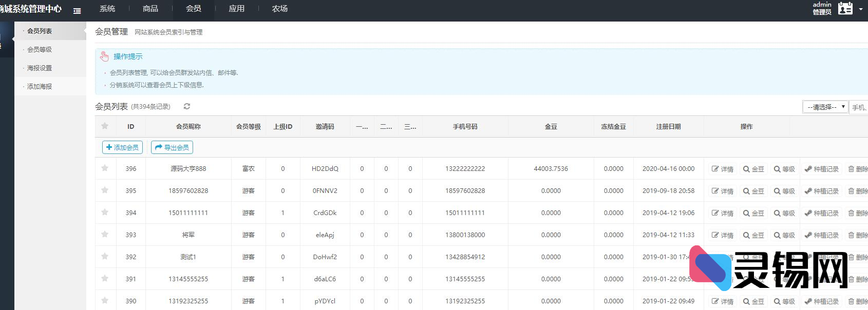Click the 导出会员 export button
The image size is (868, 310).
point(172,147)
